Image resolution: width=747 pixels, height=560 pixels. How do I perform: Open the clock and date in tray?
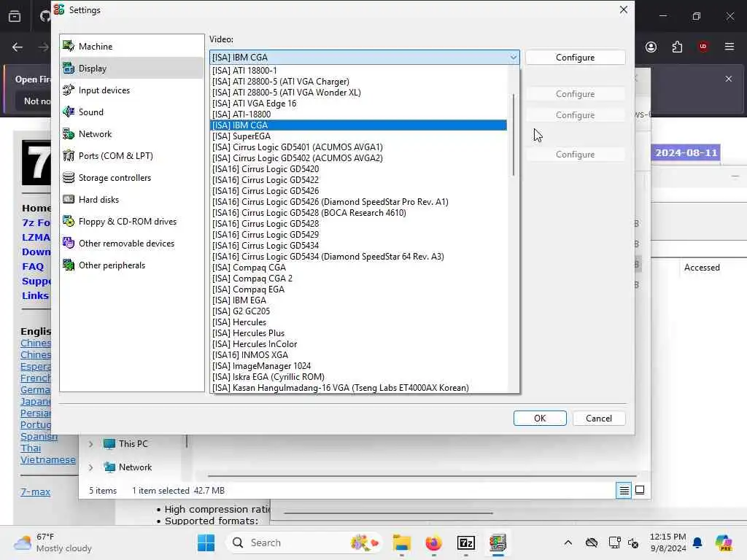pyautogui.click(x=667, y=542)
